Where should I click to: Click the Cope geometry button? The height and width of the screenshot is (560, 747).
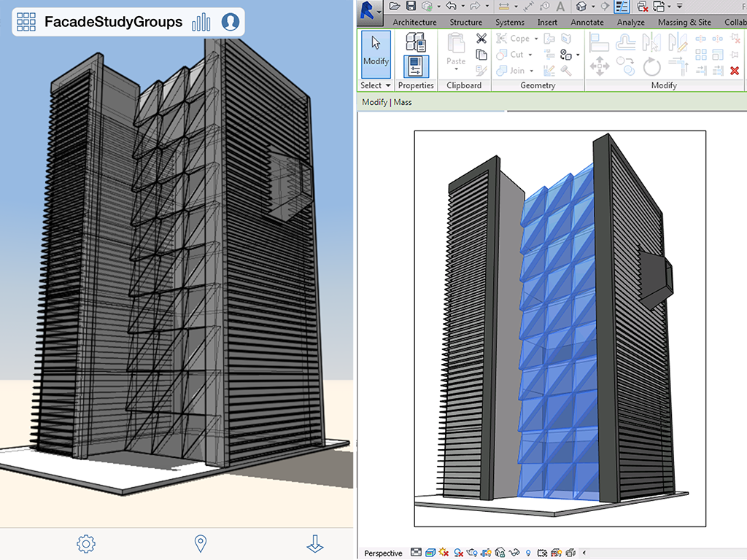click(513, 38)
